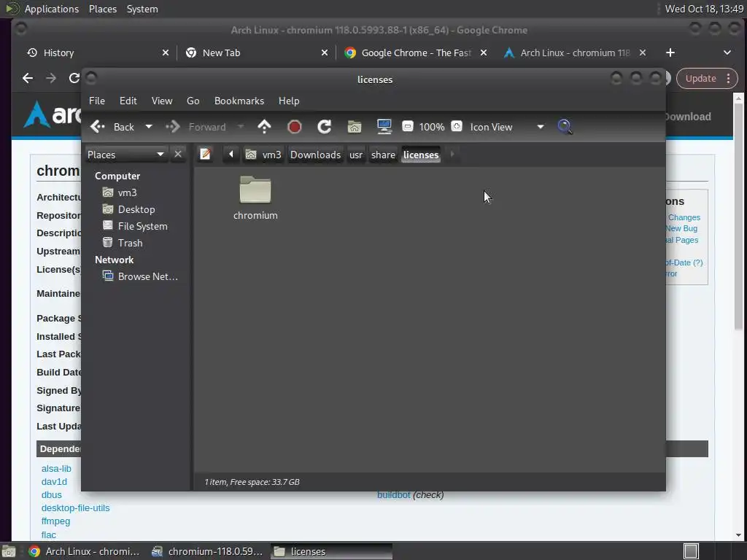The image size is (747, 560).
Task: Open the File menu
Action: [97, 101]
